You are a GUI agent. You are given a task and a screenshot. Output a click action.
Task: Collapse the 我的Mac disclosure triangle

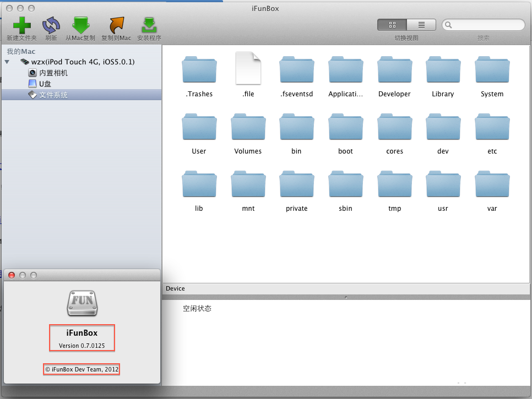coord(7,62)
